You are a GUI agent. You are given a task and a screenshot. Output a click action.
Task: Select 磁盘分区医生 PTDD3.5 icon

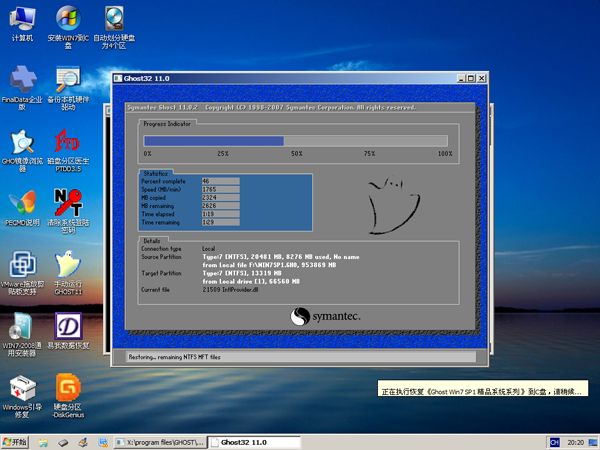pyautogui.click(x=68, y=150)
